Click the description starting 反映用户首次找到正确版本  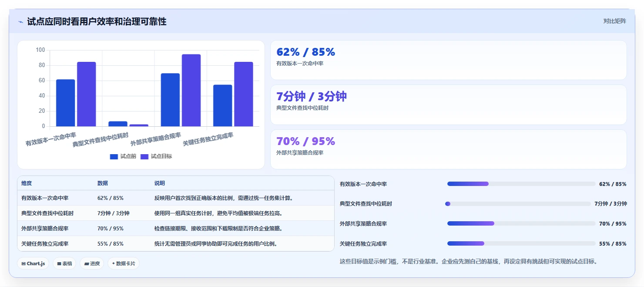click(224, 198)
